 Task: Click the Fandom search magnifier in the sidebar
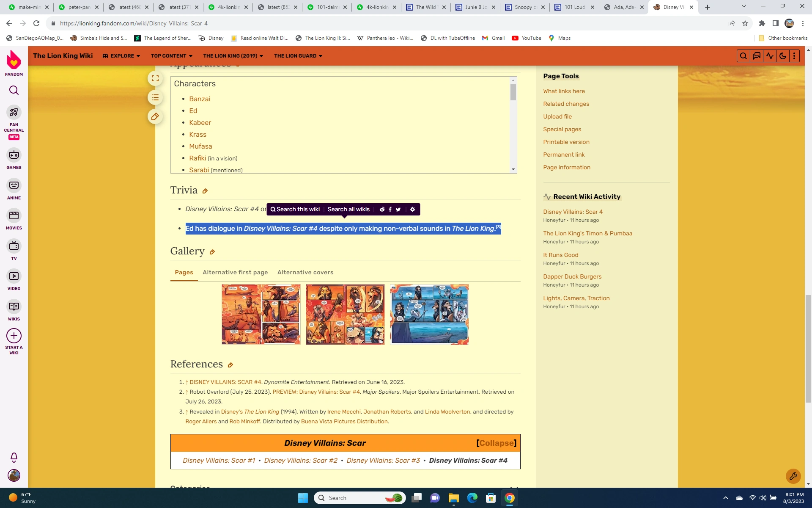pos(14,90)
